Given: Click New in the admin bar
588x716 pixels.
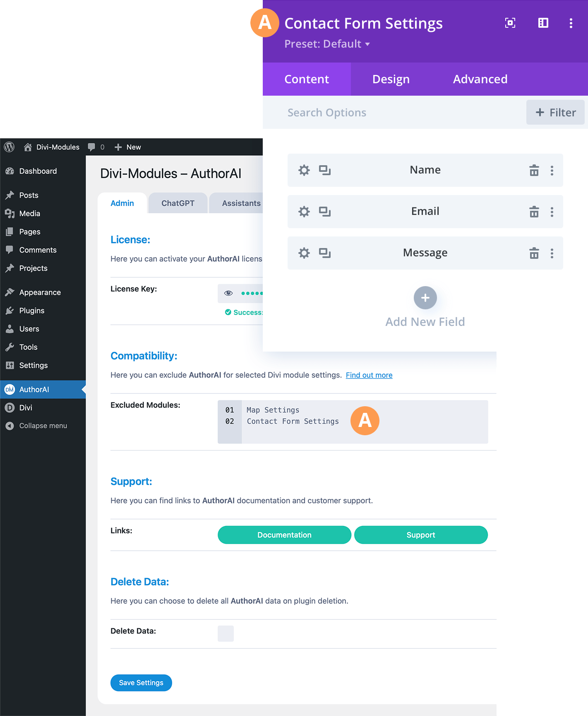Looking at the screenshot, I should click(128, 147).
